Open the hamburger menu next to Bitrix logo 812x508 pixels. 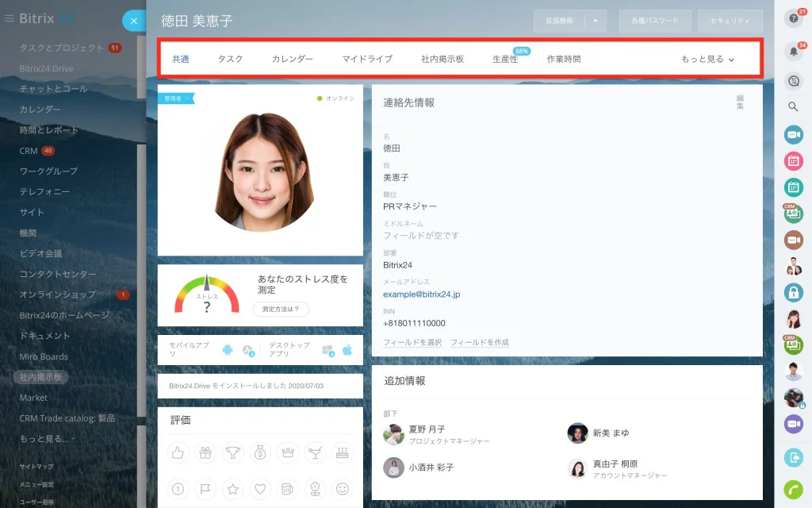9,18
